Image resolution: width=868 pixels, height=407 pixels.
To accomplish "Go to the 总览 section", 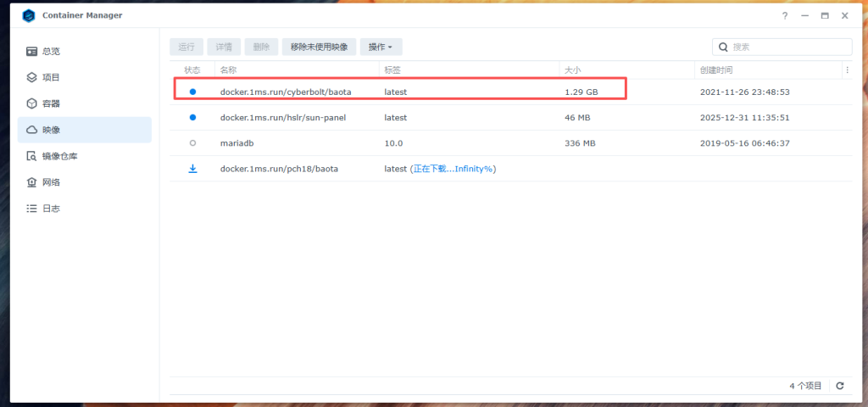I will point(85,52).
